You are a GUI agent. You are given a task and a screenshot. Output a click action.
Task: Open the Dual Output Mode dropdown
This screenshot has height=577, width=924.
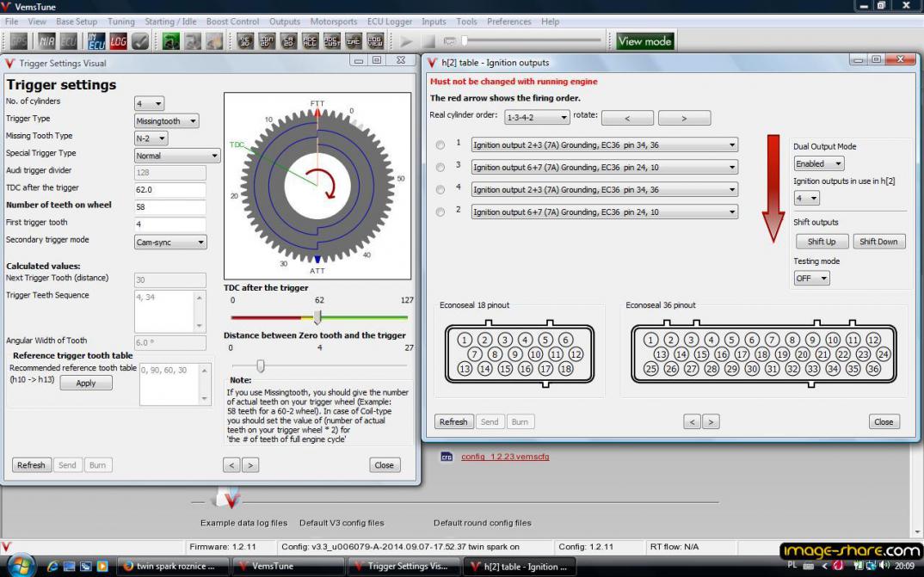[818, 163]
